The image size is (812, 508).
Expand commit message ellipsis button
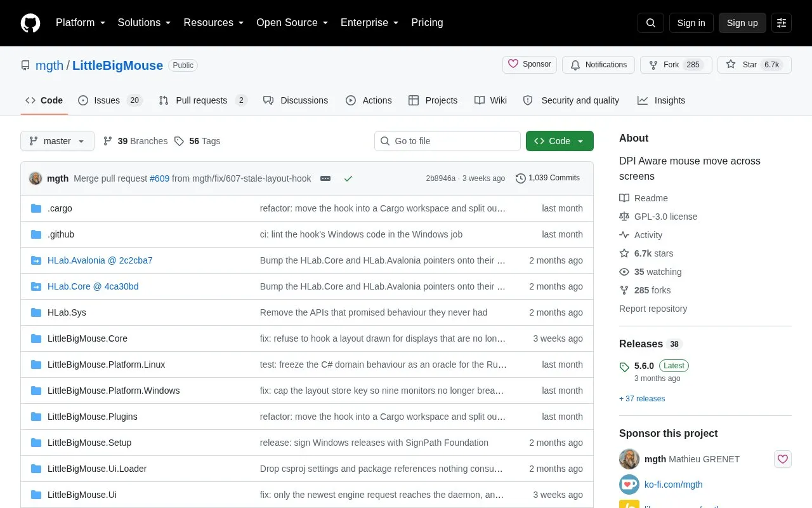pyautogui.click(x=325, y=178)
